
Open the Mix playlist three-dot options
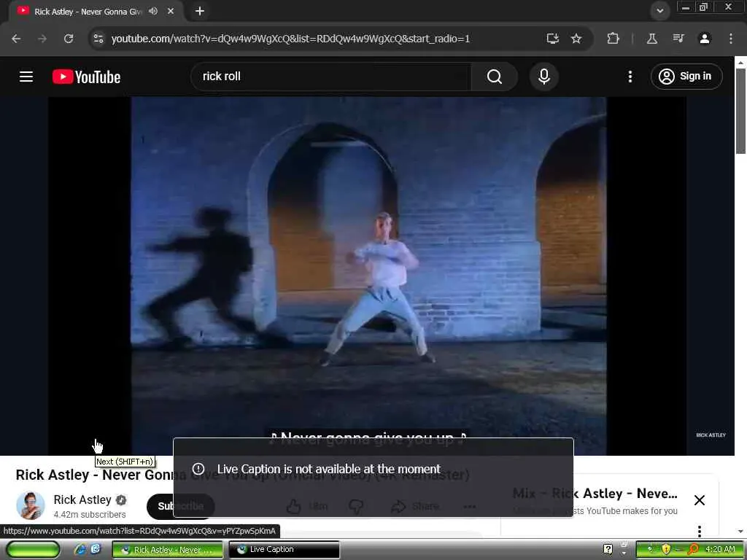point(700,531)
